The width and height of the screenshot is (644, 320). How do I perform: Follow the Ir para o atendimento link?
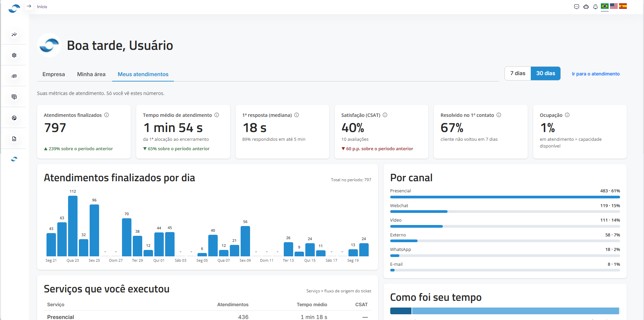pos(595,74)
